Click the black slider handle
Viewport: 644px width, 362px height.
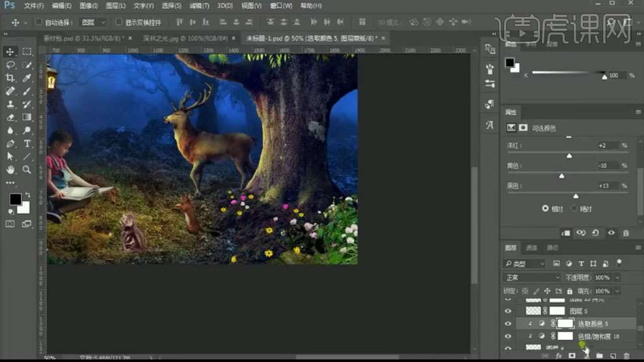click(x=576, y=196)
